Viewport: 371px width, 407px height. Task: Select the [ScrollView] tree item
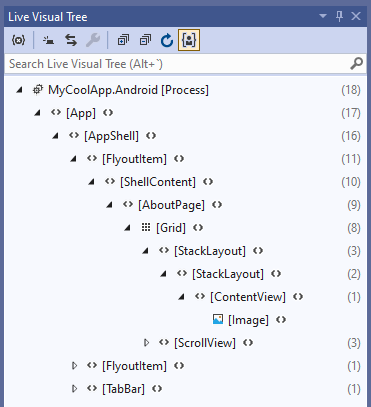coord(205,343)
